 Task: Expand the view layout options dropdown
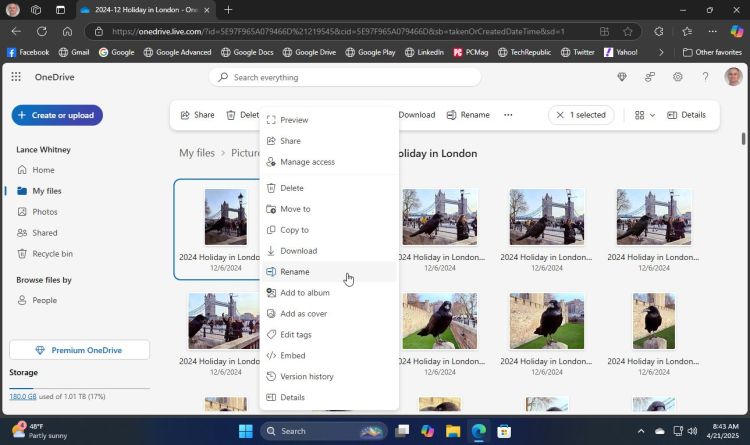tap(645, 115)
